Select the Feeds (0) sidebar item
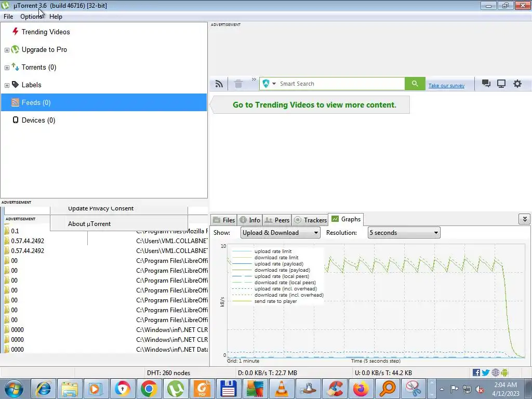532x399 pixels. [x=104, y=102]
